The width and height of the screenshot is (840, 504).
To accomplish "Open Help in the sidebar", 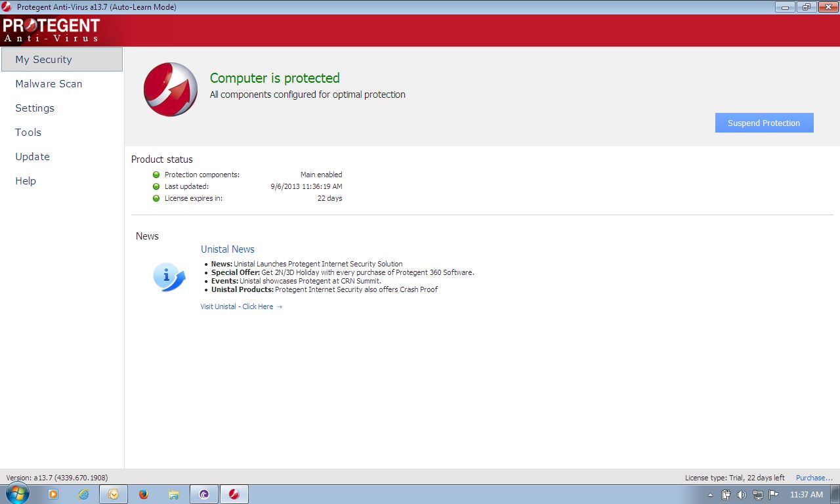I will click(x=26, y=181).
